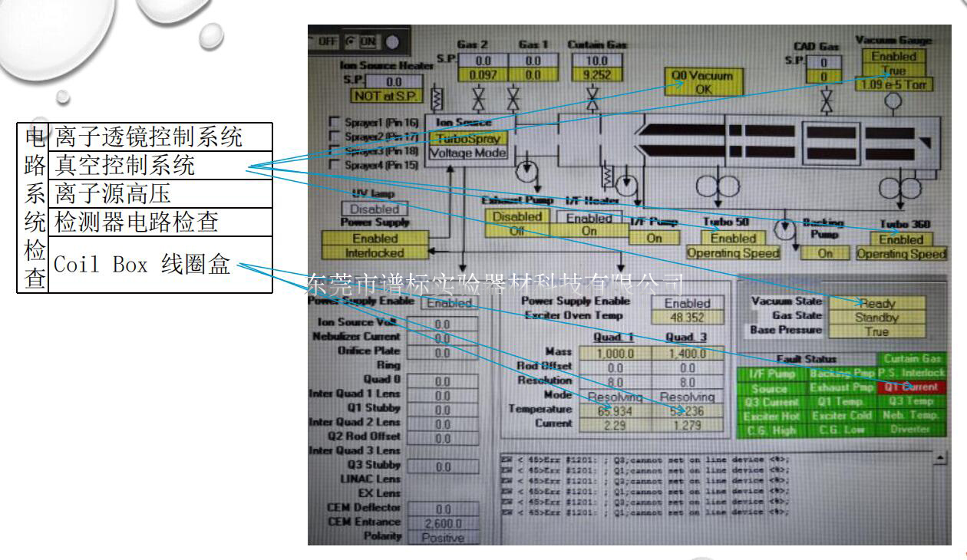
Task: Click the error log scroll up arrow
Action: coord(940,458)
